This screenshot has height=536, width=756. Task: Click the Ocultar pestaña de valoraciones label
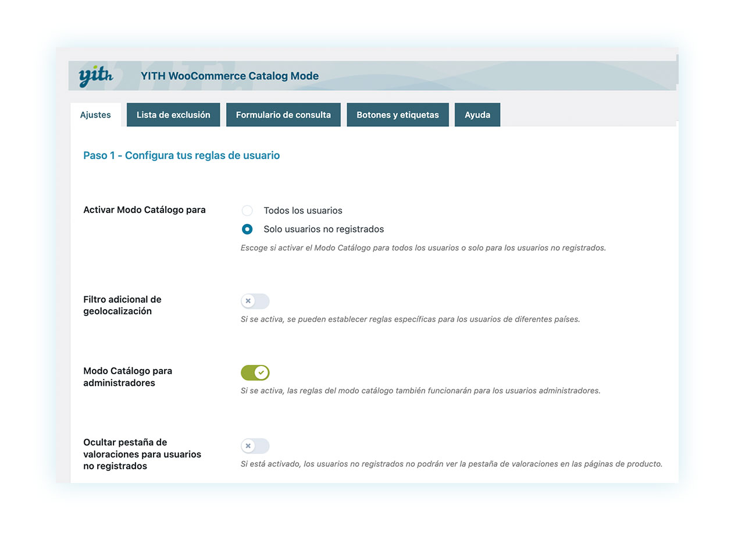(x=142, y=454)
